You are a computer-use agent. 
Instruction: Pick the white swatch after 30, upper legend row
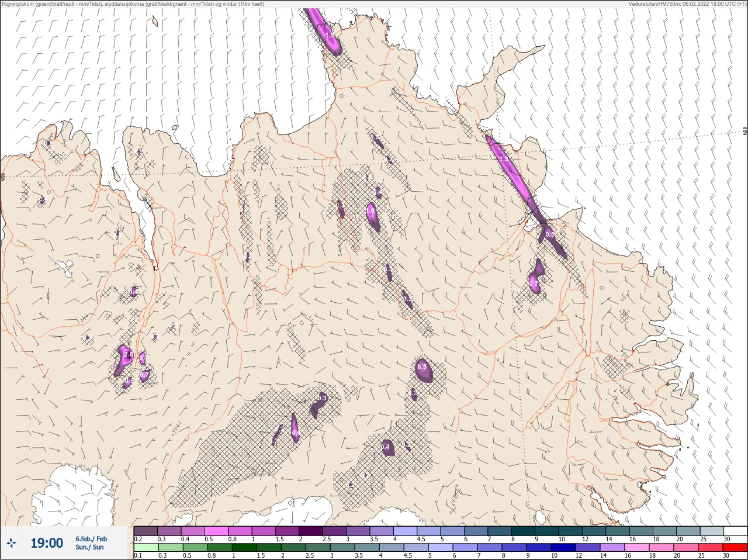click(x=735, y=531)
